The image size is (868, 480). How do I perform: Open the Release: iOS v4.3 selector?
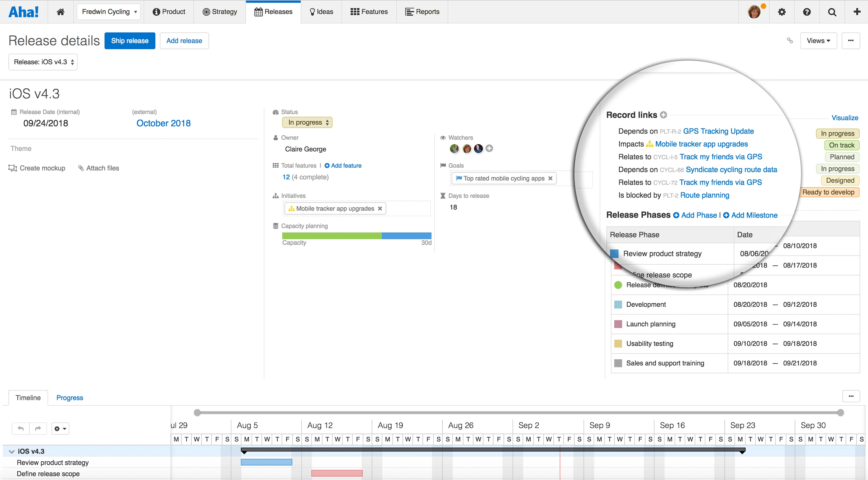(x=43, y=62)
